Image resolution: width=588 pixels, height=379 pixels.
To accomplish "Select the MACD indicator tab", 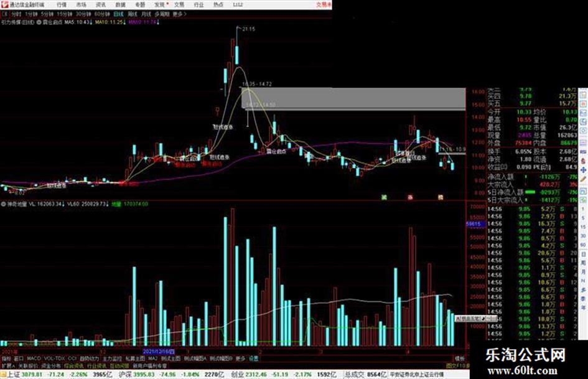I will click(34, 358).
